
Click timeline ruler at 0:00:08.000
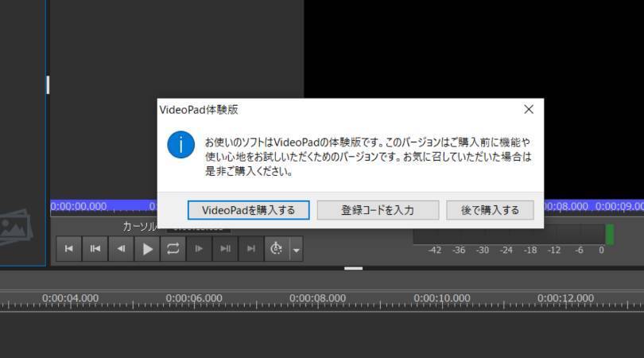click(x=317, y=298)
